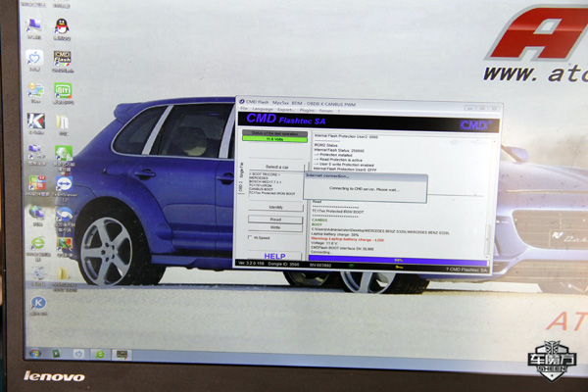Click the log panel vertical scrollbar
Viewport: 588px width, 392px height.
click(493, 198)
